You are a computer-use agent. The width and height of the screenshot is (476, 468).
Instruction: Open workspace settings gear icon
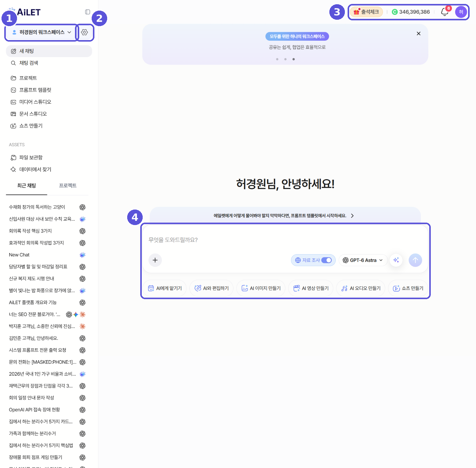coord(84,32)
